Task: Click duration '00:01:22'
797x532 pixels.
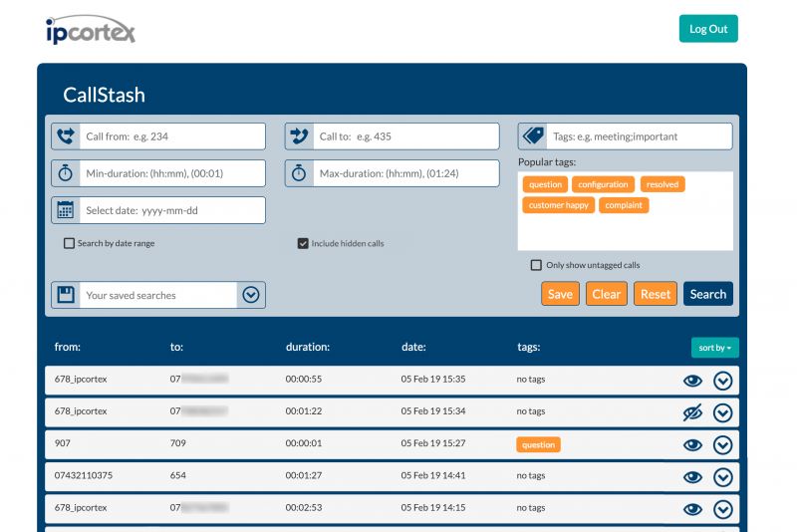Action: tap(304, 411)
